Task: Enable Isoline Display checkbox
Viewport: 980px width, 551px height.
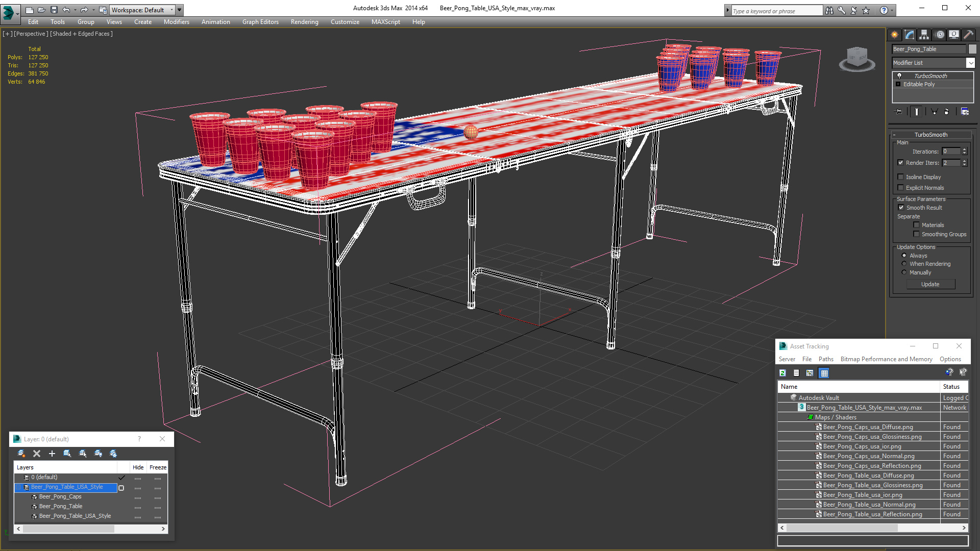Action: click(x=900, y=177)
